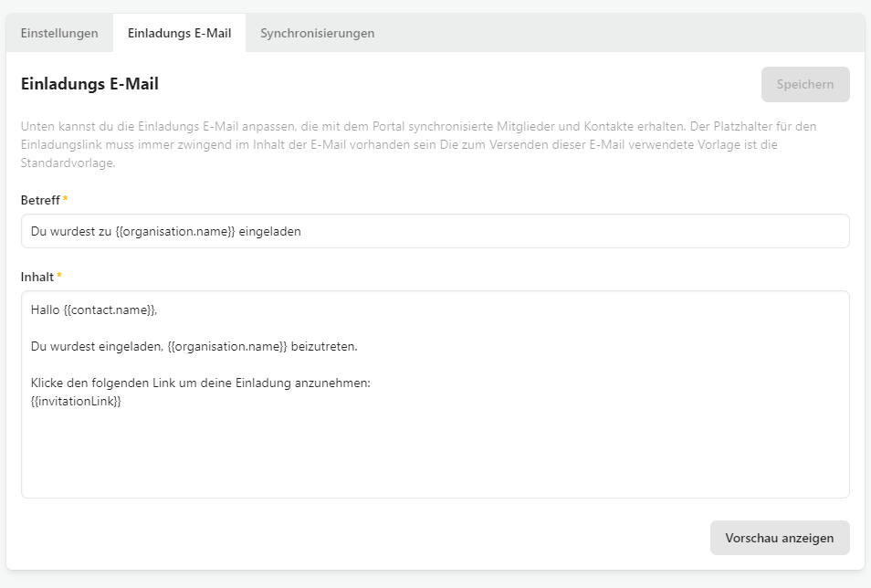The image size is (871, 588).
Task: Click the Vorschau anzeigen button
Action: point(780,538)
